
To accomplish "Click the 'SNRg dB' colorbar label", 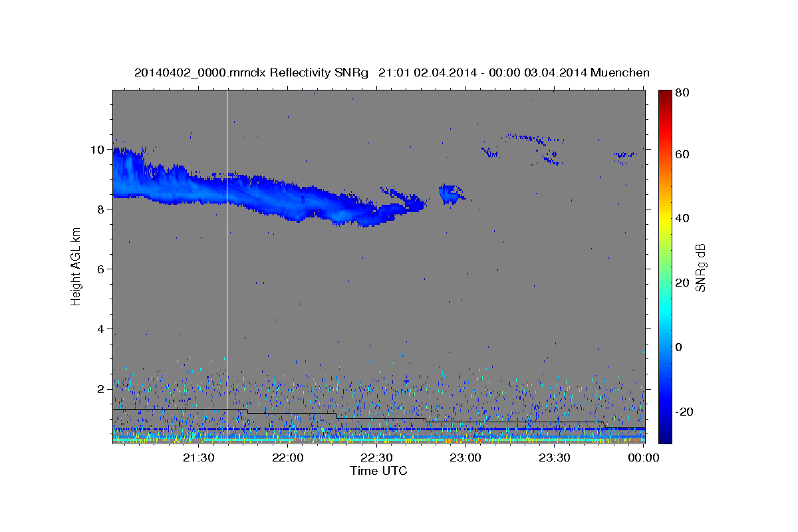I will click(700, 267).
